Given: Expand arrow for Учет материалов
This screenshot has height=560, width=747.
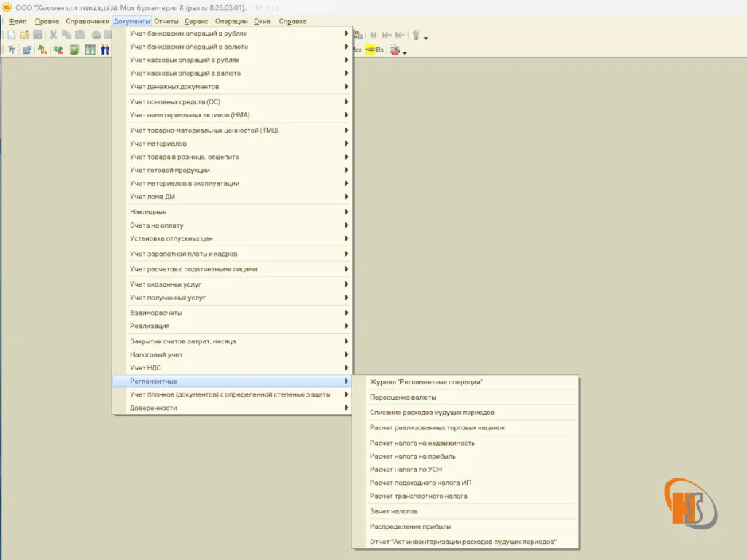Looking at the screenshot, I should [x=347, y=144].
